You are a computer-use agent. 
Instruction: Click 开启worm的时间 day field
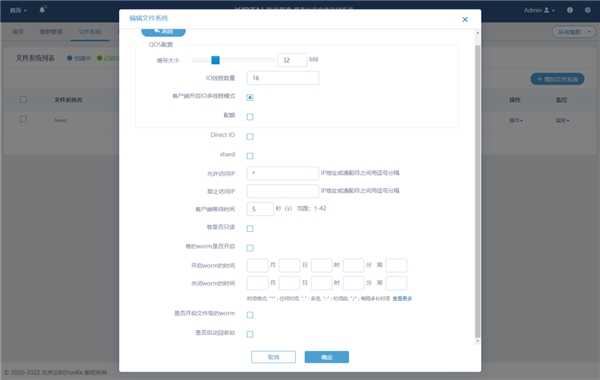coord(289,265)
